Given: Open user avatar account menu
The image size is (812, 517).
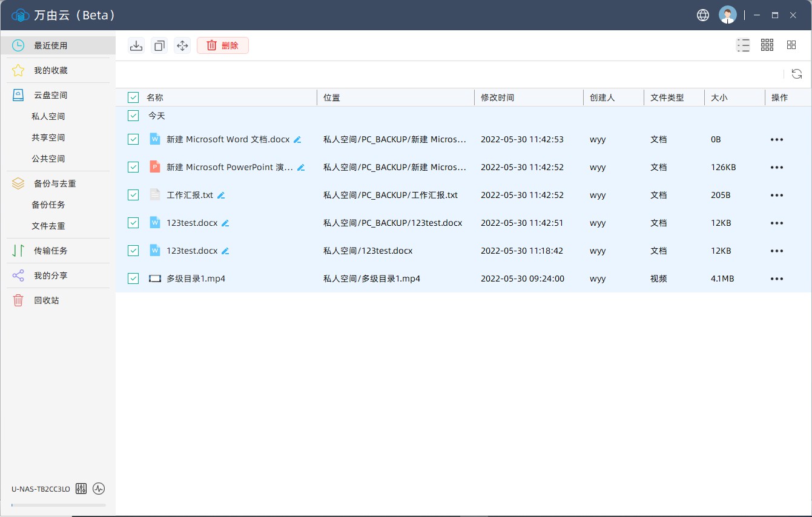Looking at the screenshot, I should coord(727,15).
